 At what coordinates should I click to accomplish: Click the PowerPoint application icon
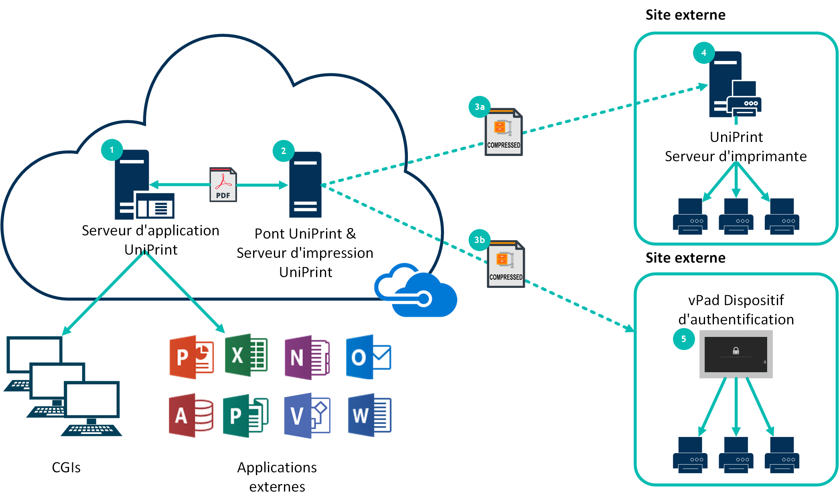pyautogui.click(x=191, y=357)
